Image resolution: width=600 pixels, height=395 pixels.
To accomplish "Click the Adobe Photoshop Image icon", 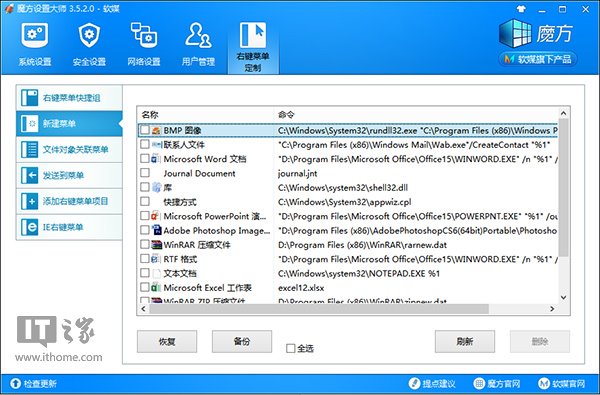I will pos(156,230).
